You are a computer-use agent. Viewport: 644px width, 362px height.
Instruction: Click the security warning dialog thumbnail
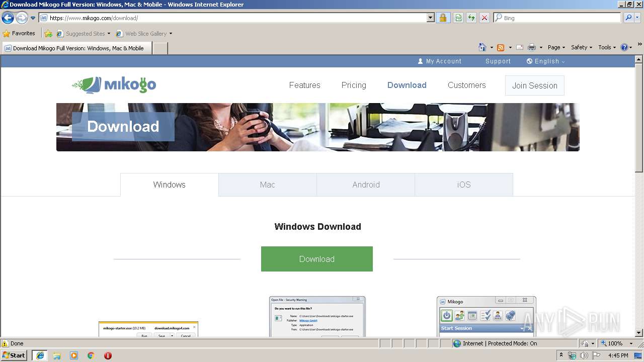(x=317, y=316)
